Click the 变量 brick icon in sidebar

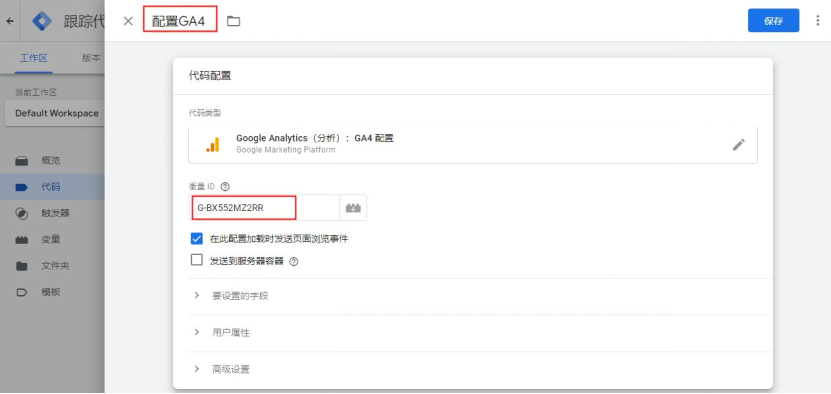21,240
